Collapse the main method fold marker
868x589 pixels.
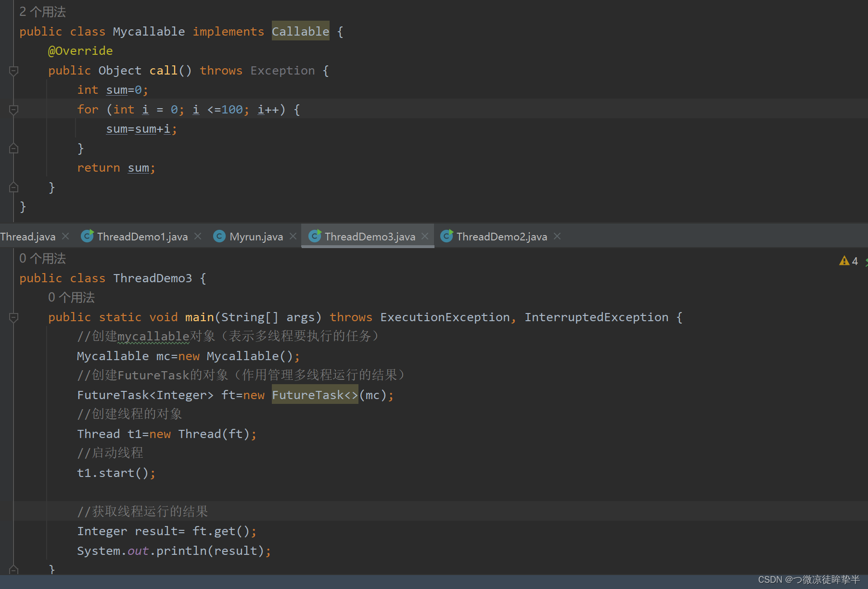click(13, 317)
